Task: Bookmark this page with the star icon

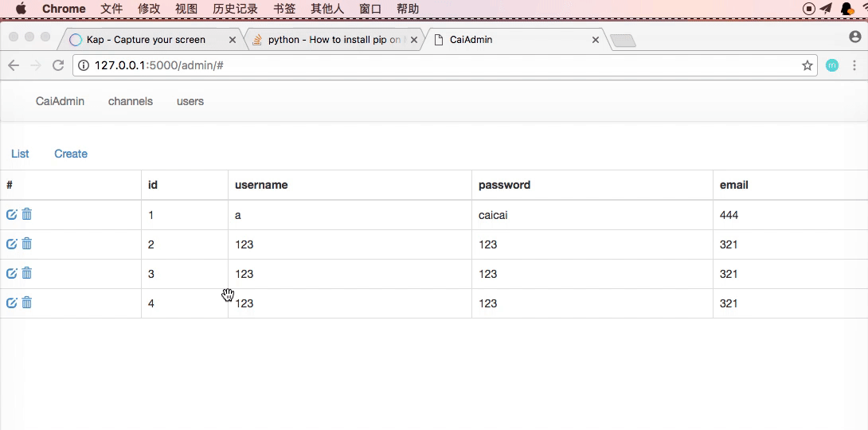Action: pyautogui.click(x=807, y=65)
